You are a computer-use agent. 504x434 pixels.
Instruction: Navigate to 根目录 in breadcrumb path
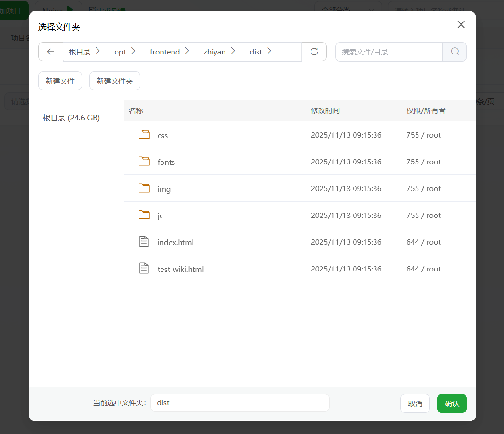pyautogui.click(x=79, y=52)
